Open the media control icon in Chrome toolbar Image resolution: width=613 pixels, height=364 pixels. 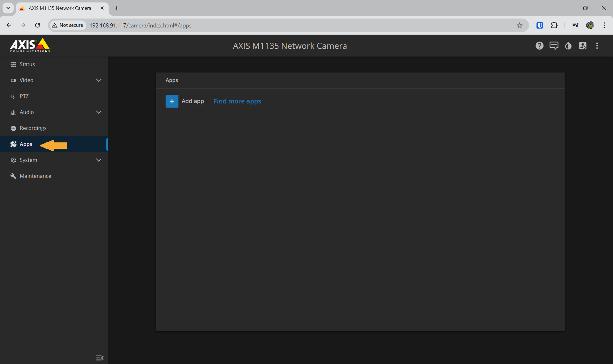(575, 25)
